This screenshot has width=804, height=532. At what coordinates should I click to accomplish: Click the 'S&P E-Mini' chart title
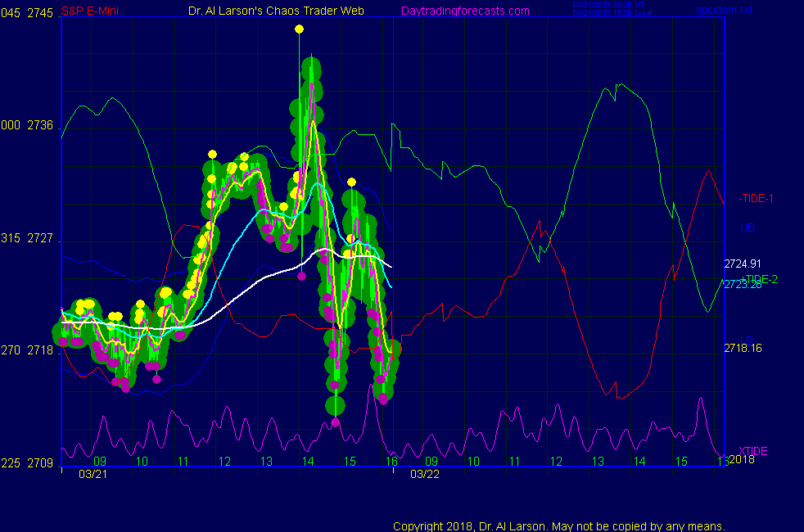point(90,11)
